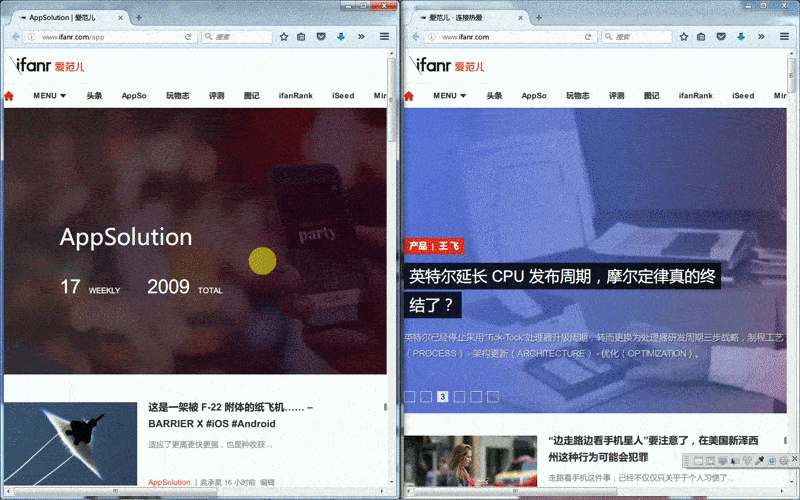Open 玩物志 in left window nav
800x500 pixels.
pos(178,95)
